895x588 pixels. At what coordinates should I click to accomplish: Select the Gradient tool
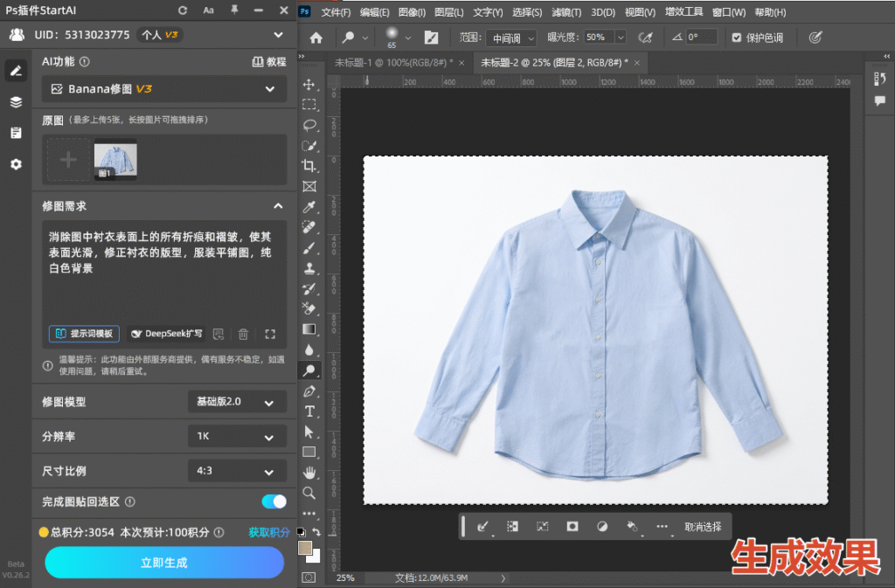(309, 329)
